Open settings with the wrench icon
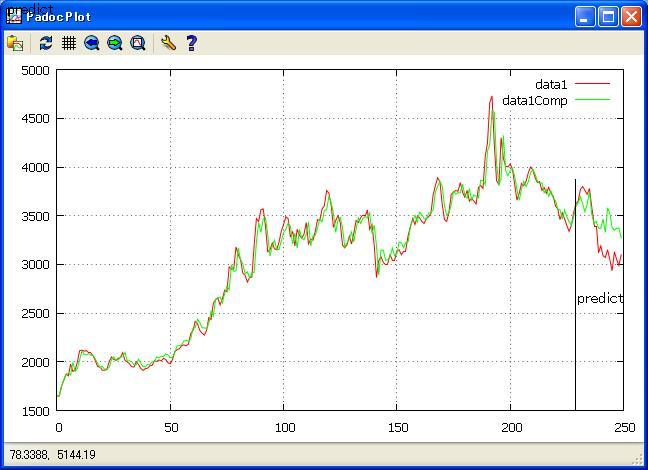This screenshot has height=470, width=648. tap(168, 43)
